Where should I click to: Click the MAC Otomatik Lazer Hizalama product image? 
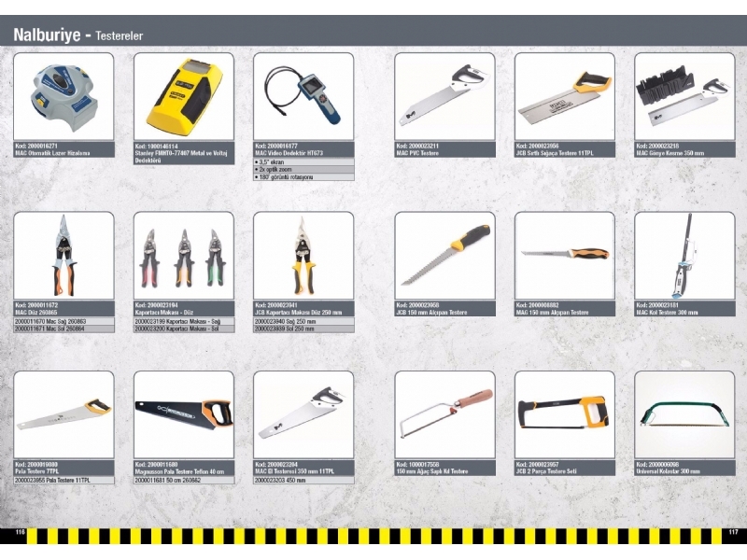coord(63,96)
